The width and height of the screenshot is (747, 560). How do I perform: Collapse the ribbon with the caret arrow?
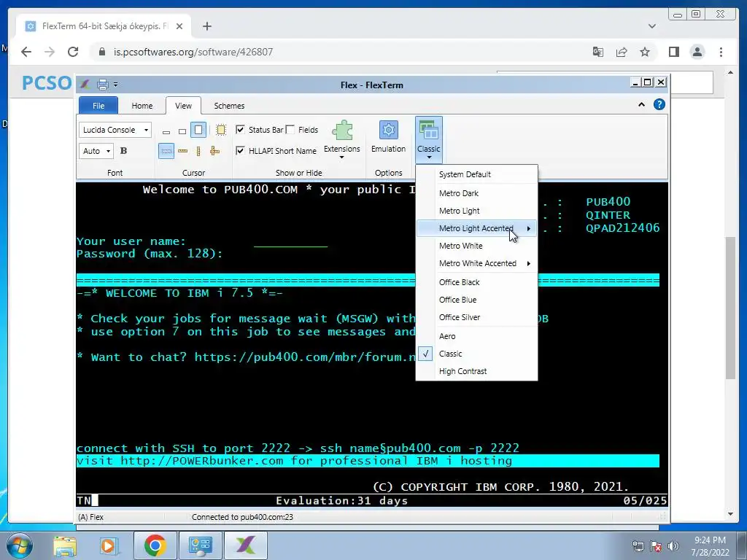coord(641,105)
